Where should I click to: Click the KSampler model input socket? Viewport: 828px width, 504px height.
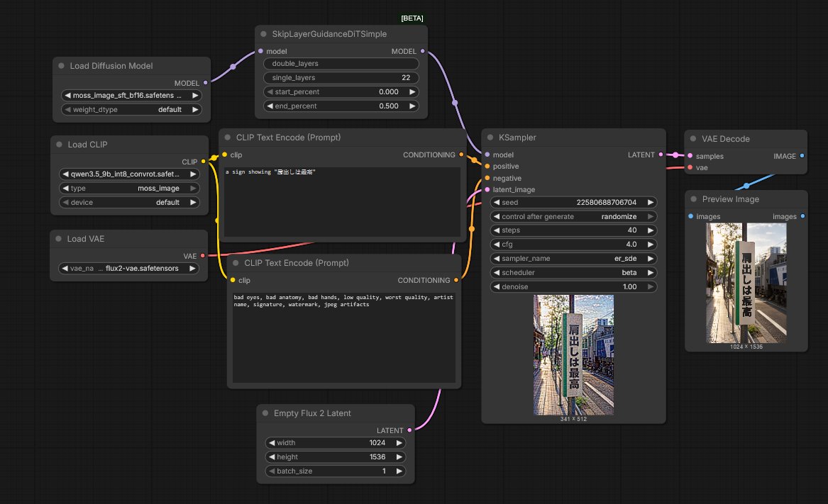click(x=487, y=155)
